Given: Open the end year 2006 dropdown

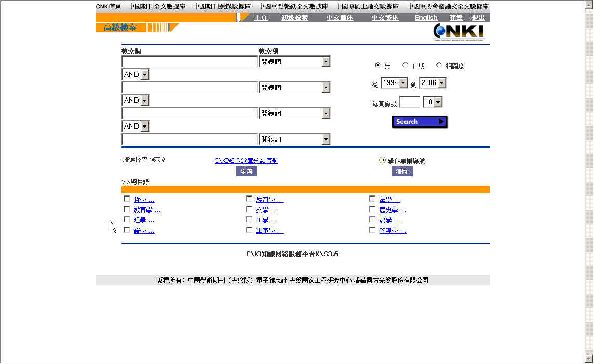Looking at the screenshot, I should tap(433, 83).
